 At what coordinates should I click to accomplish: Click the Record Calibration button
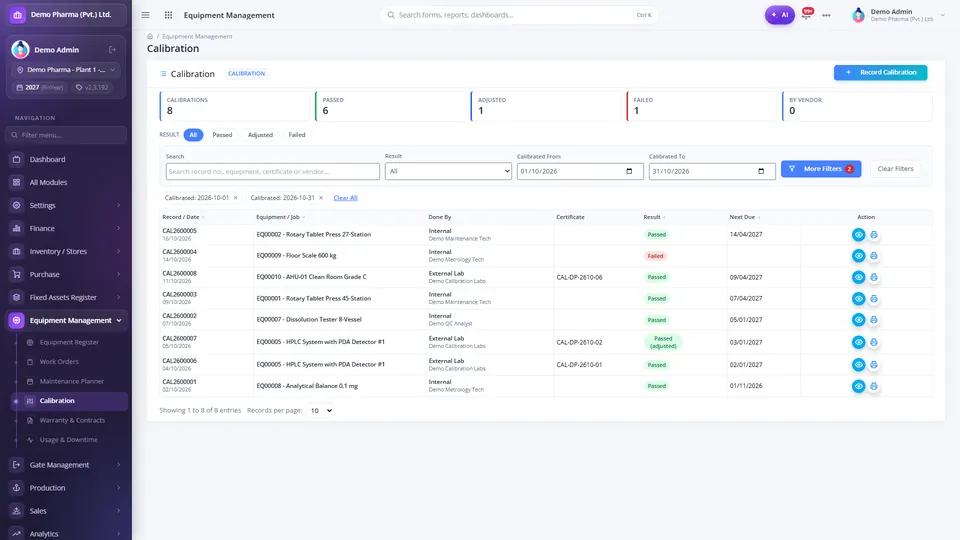click(x=880, y=72)
